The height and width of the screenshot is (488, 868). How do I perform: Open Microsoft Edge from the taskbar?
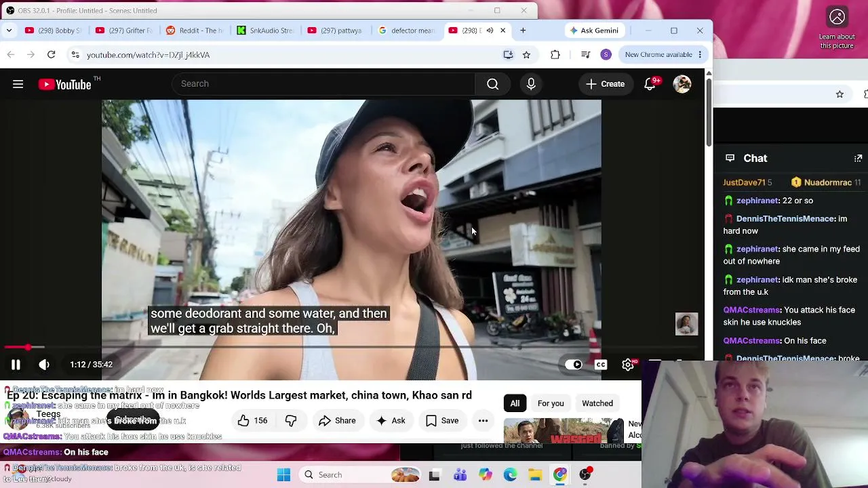[x=510, y=475]
